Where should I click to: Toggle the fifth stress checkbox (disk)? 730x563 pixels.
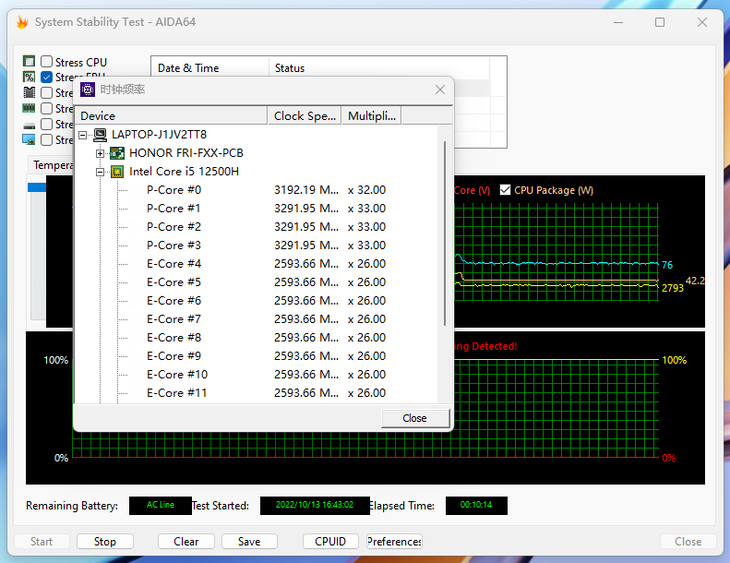[x=47, y=124]
